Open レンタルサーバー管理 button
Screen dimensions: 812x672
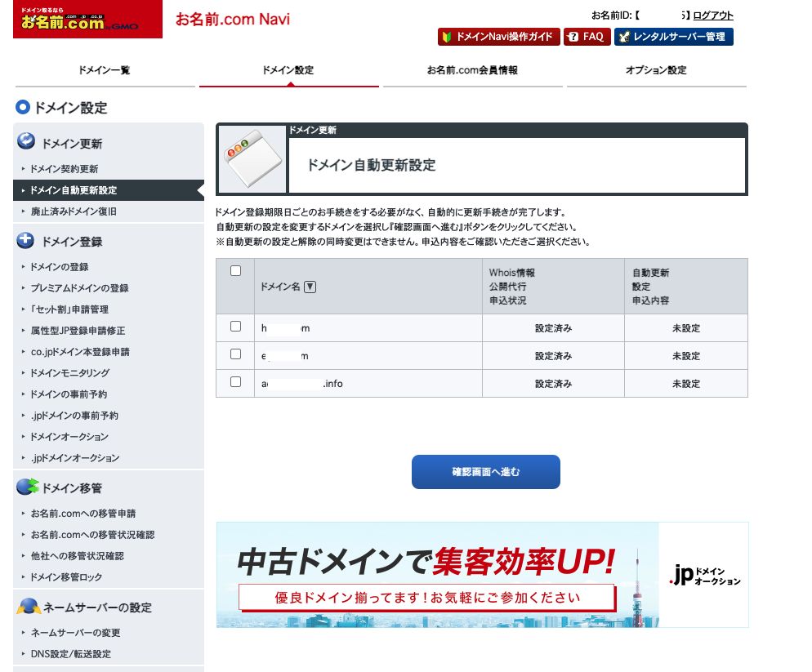click(x=674, y=37)
